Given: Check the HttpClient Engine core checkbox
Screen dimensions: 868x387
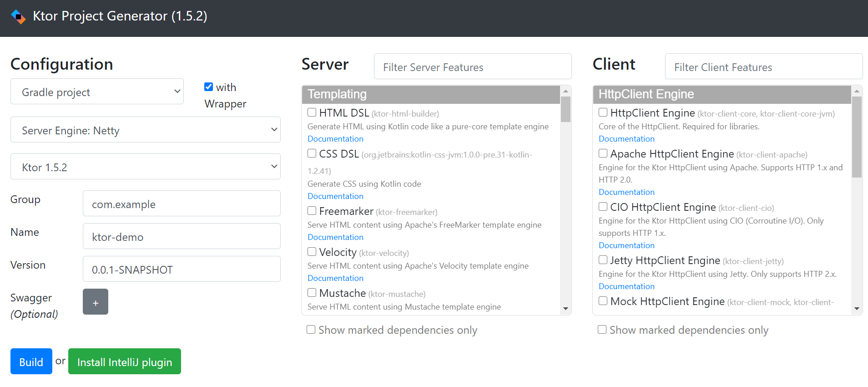Looking at the screenshot, I should [x=603, y=112].
